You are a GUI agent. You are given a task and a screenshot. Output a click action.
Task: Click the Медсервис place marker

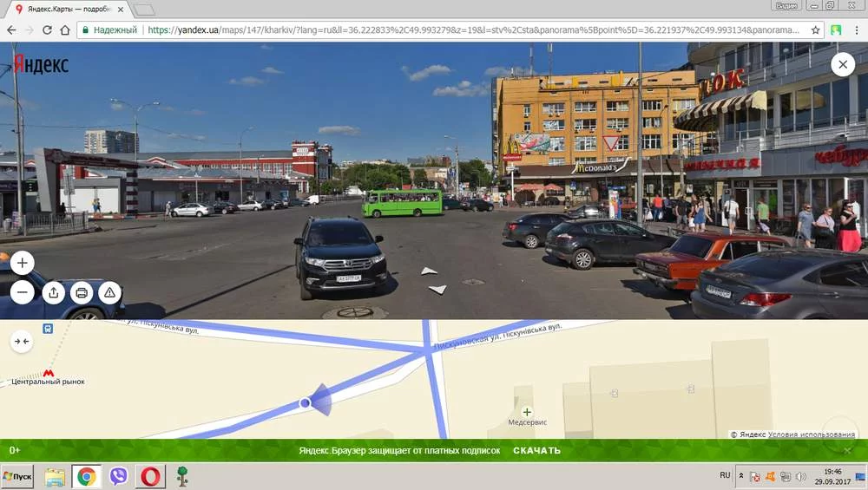point(526,412)
